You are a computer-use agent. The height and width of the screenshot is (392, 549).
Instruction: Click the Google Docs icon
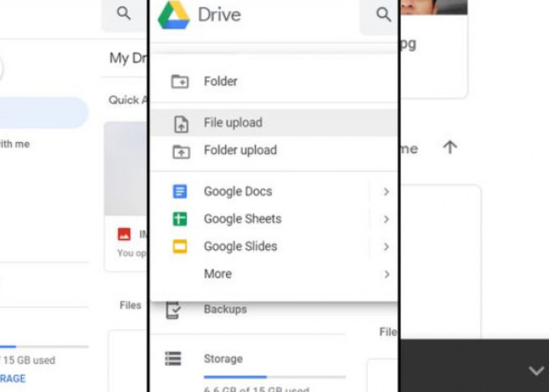pyautogui.click(x=180, y=191)
